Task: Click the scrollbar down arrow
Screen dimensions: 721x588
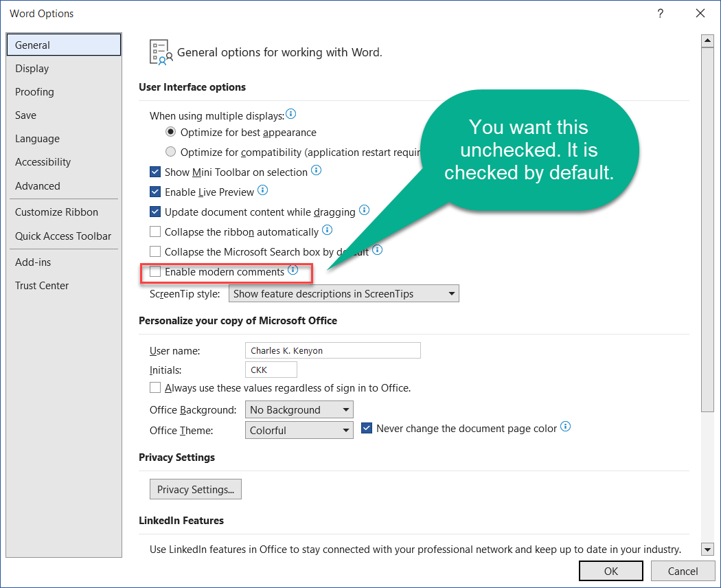Action: point(708,549)
